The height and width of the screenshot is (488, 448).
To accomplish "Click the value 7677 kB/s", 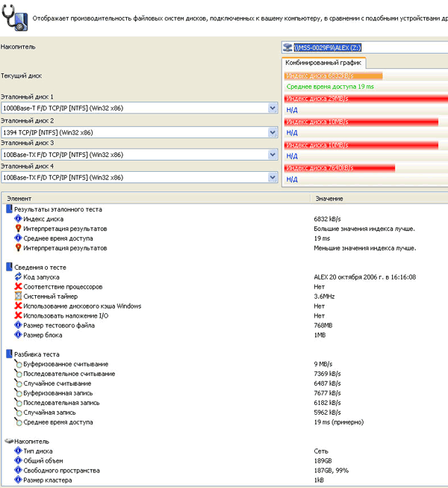I will [327, 393].
